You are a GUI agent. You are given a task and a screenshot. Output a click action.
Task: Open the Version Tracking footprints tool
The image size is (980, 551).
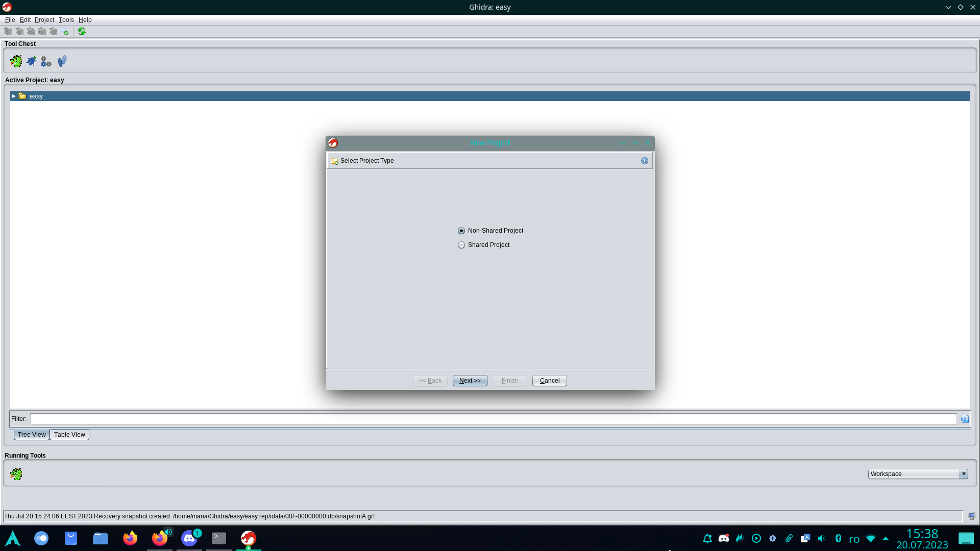tap(62, 61)
